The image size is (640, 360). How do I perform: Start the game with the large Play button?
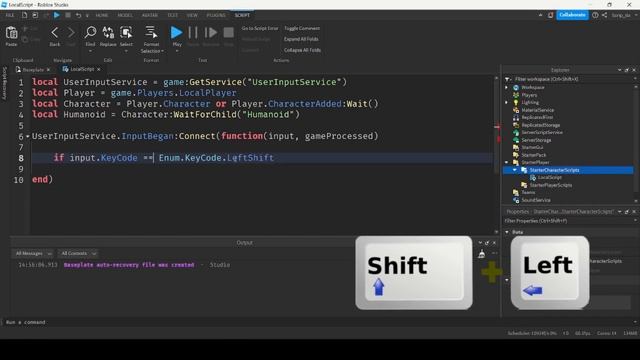(176, 32)
